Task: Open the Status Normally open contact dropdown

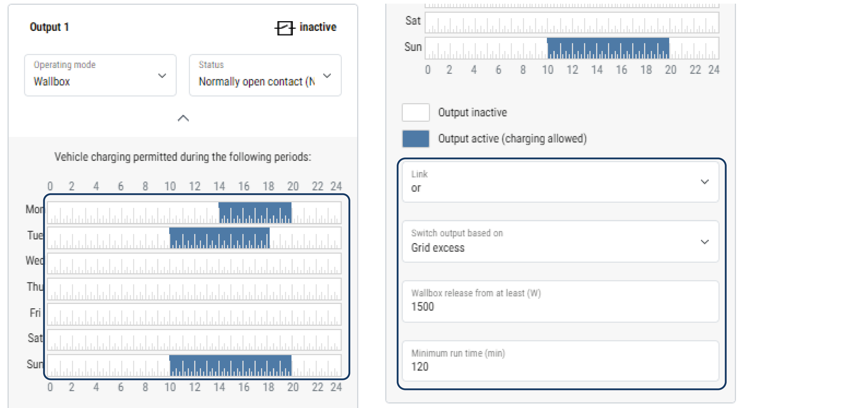Action: point(265,75)
